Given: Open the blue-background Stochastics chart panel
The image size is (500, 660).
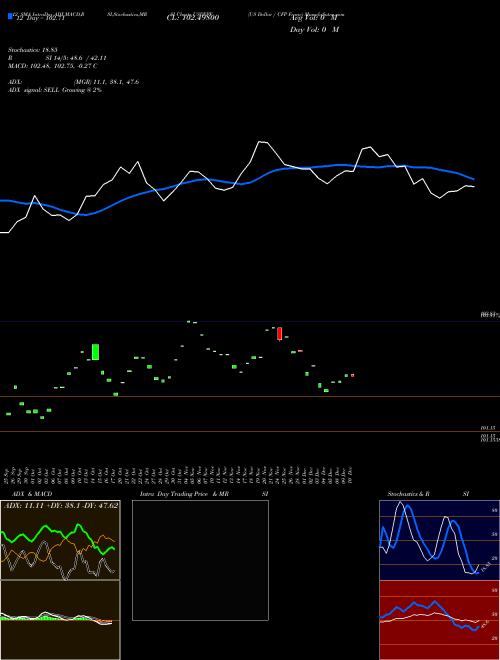Looking at the screenshot, I should [439, 540].
